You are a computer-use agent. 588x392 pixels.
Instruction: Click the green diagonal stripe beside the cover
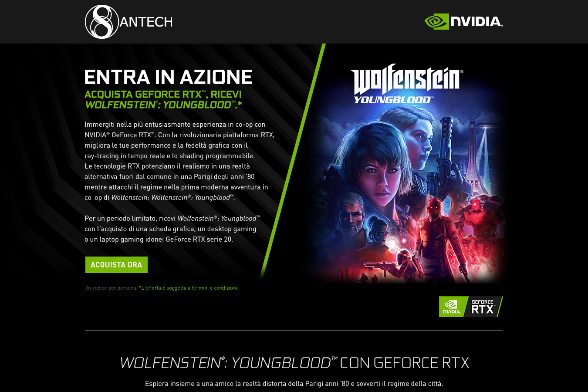tap(293, 161)
